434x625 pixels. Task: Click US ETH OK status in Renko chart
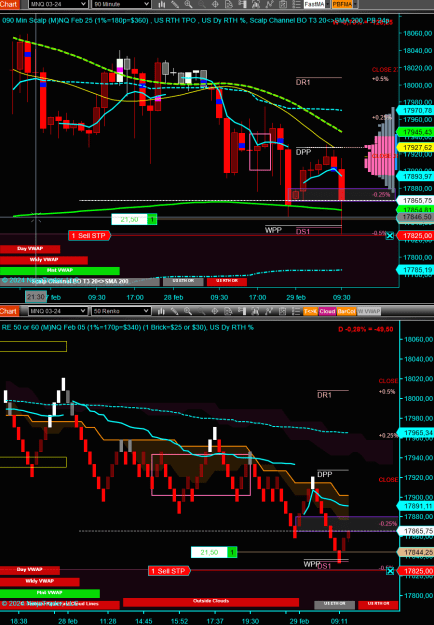334,604
